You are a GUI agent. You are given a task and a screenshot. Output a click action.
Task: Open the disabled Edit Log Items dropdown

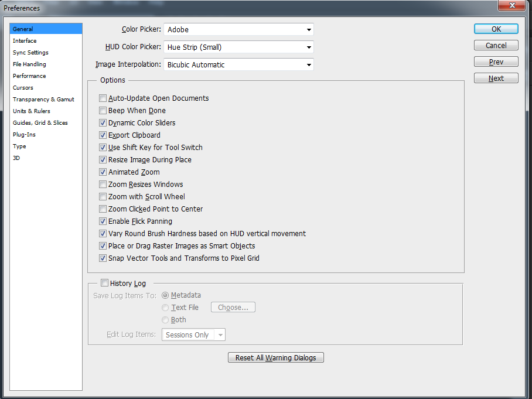[193, 335]
